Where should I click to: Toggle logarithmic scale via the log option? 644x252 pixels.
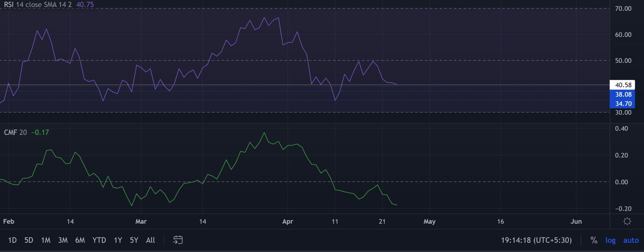click(x=610, y=240)
